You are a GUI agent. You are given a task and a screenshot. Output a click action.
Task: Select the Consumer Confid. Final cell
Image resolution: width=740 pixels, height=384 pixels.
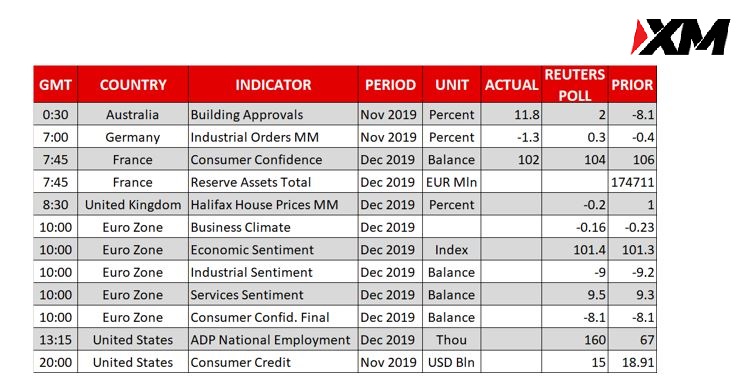pyautogui.click(x=273, y=317)
